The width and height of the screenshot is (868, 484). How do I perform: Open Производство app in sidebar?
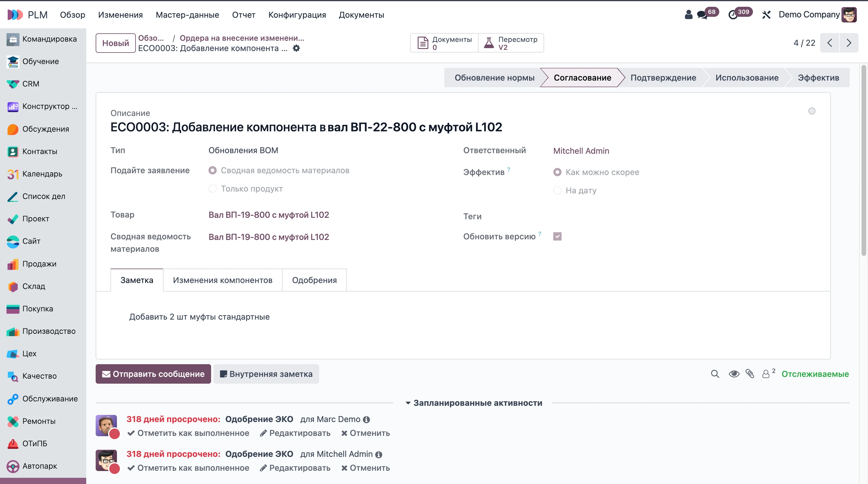[43, 331]
